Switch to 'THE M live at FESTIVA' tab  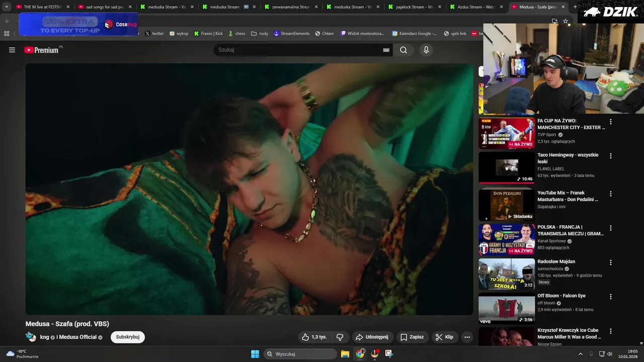click(42, 7)
